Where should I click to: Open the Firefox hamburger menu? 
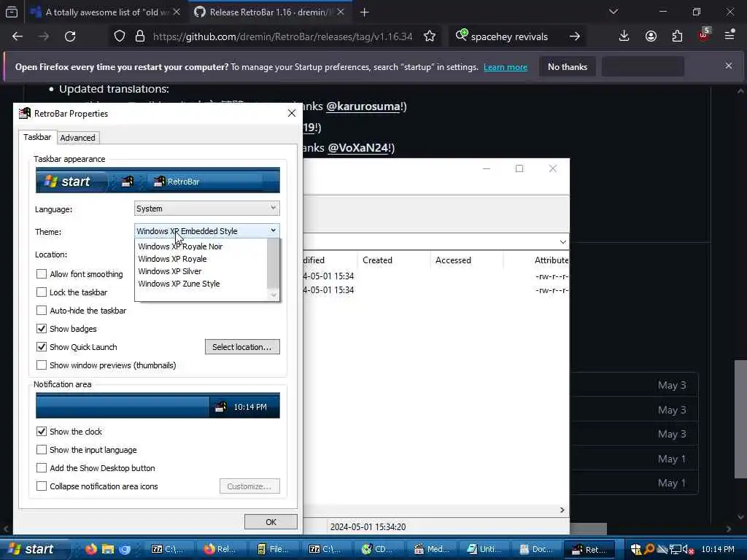[x=729, y=35]
